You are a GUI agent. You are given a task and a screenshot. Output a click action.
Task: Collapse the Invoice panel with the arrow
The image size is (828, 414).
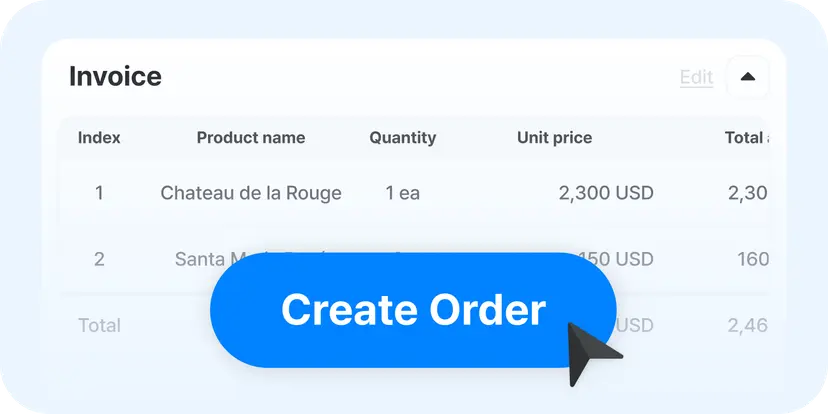pos(747,77)
